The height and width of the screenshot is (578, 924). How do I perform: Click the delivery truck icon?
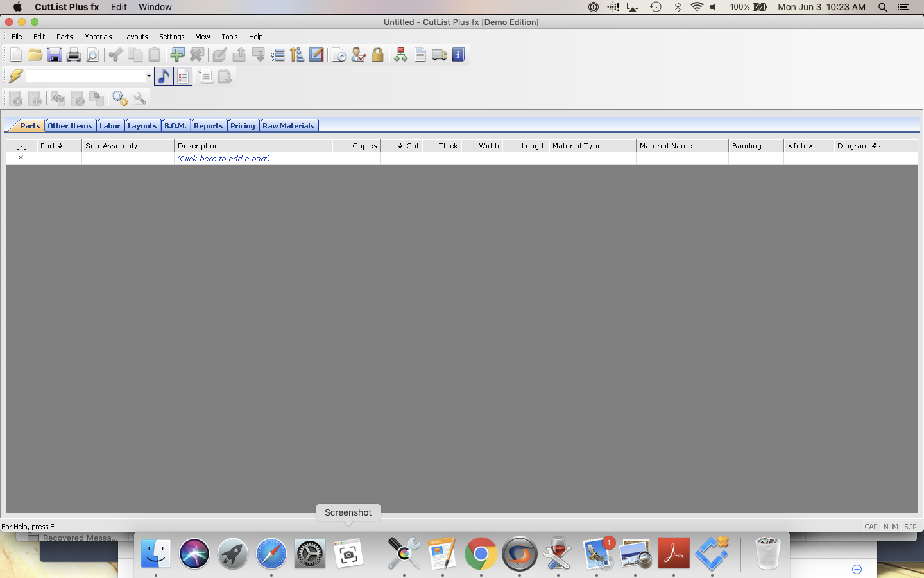pos(440,55)
